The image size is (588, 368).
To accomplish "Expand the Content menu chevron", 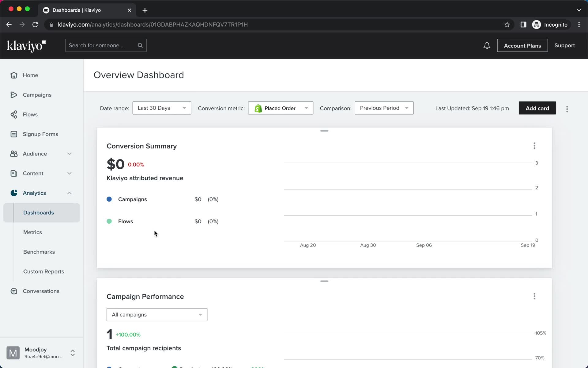I will point(70,173).
